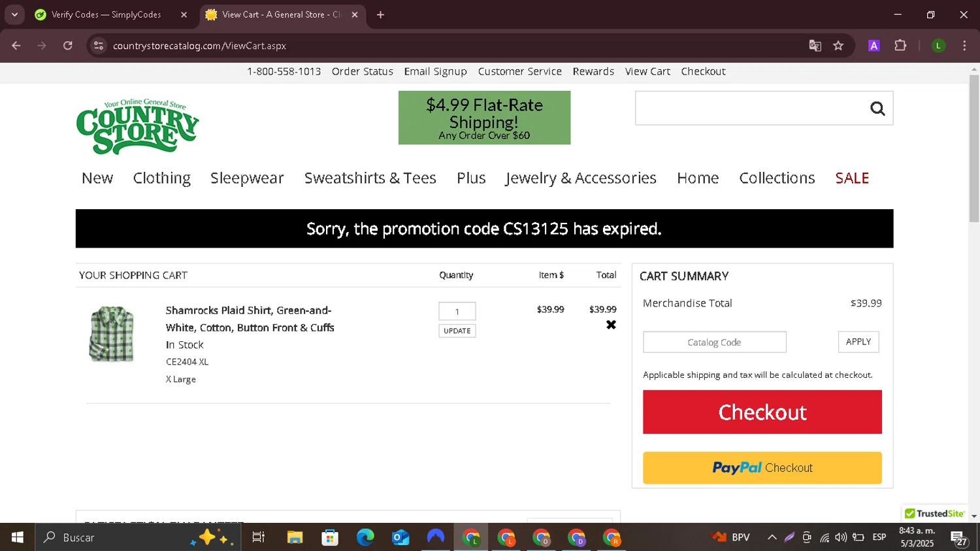Open the Chrome three-dot menu
This screenshot has height=551, width=980.
964,46
